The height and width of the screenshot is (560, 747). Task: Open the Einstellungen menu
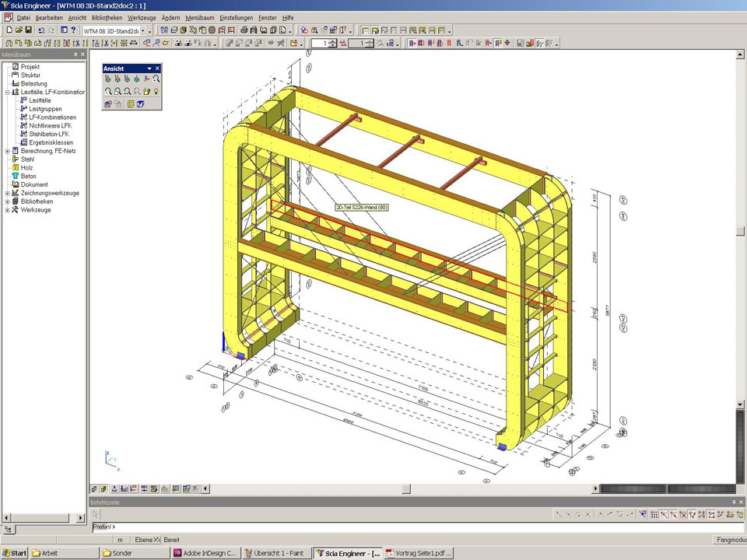pyautogui.click(x=236, y=17)
